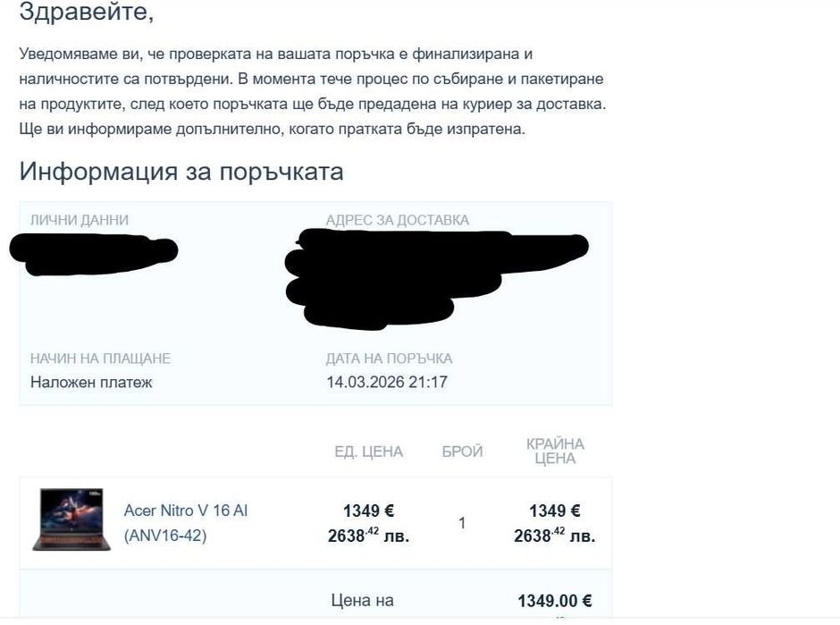Image resolution: width=840 pixels, height=625 pixels.
Task: Click the 'НАЧИН НА ПЛАЩАНЕ' label
Action: pyautogui.click(x=100, y=359)
